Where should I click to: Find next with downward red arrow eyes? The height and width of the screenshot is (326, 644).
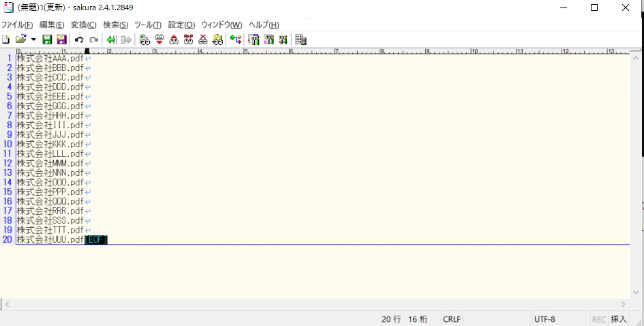[x=159, y=40]
